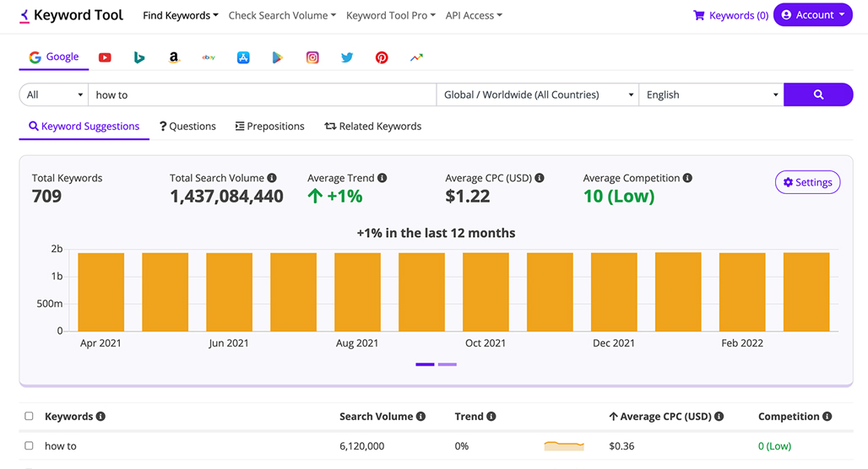The height and width of the screenshot is (469, 868).
Task: Click the 1,437,084,440 total volume value
Action: click(x=226, y=197)
